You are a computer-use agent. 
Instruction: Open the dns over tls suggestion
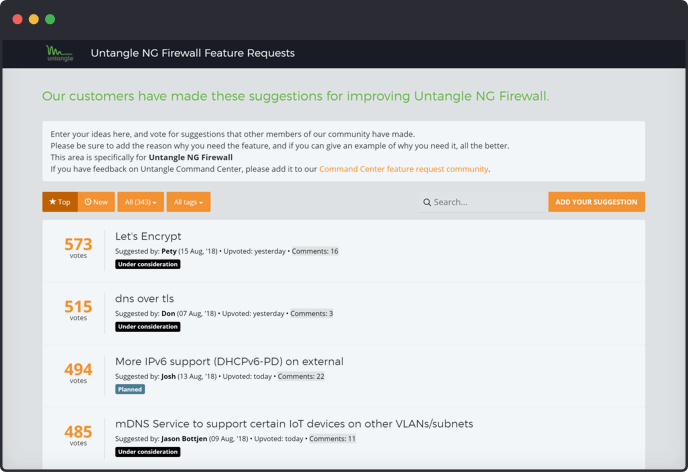[144, 299]
